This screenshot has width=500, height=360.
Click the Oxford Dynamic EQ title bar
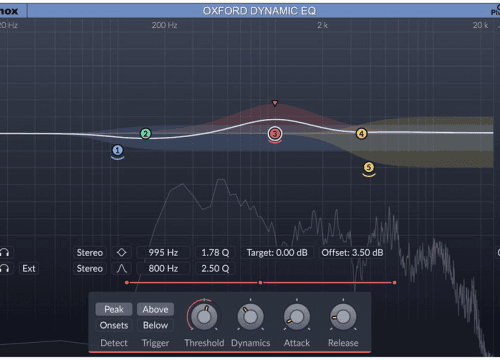pyautogui.click(x=259, y=11)
